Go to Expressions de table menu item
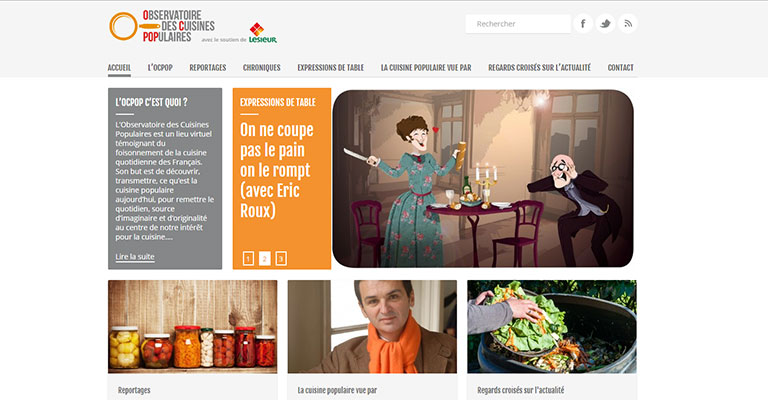Viewport: 768px width, 400px height. [x=331, y=68]
